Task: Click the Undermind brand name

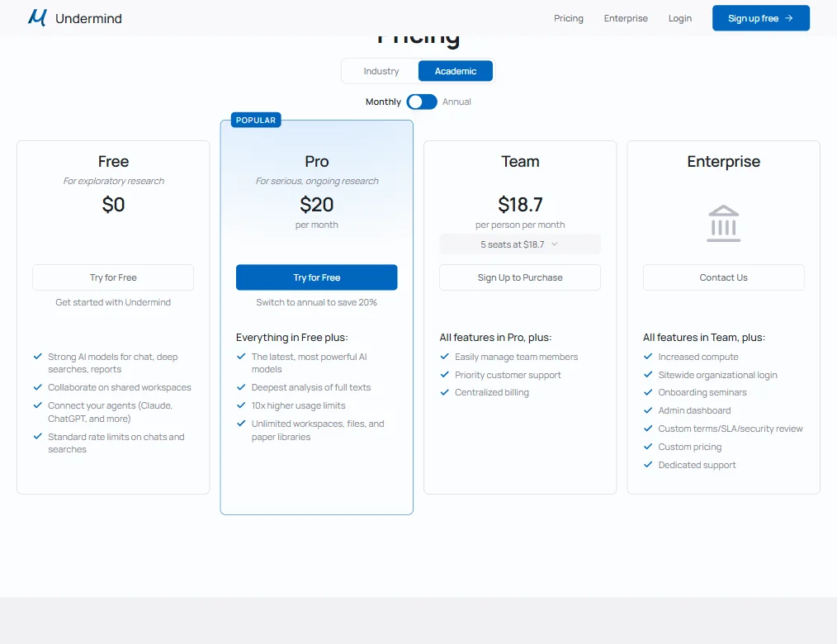Action: pyautogui.click(x=88, y=18)
